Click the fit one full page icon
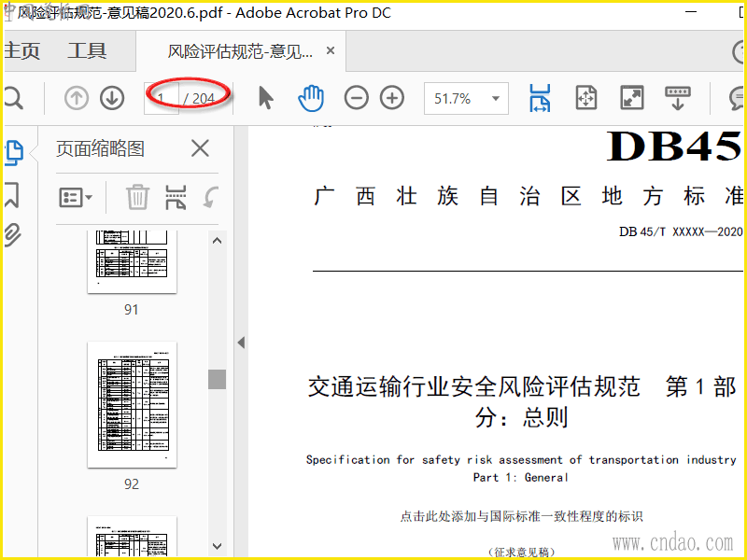 click(586, 98)
